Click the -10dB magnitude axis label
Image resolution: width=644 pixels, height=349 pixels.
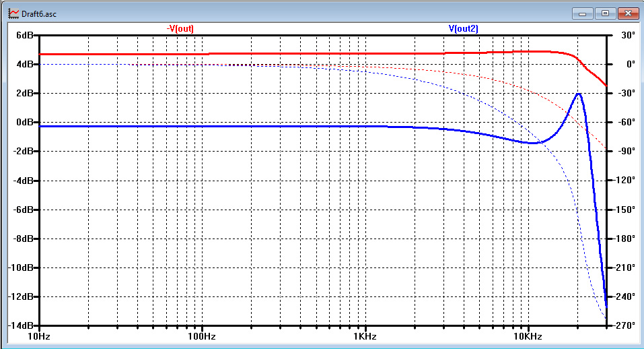point(21,267)
